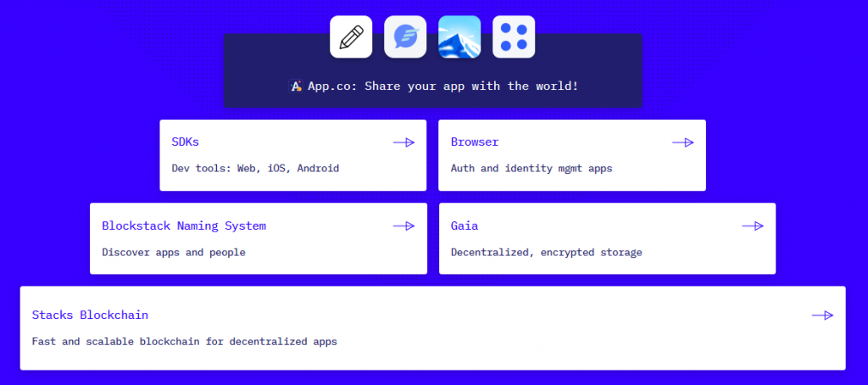The width and height of the screenshot is (868, 385).
Task: Click the pencil app icon
Action: (351, 37)
